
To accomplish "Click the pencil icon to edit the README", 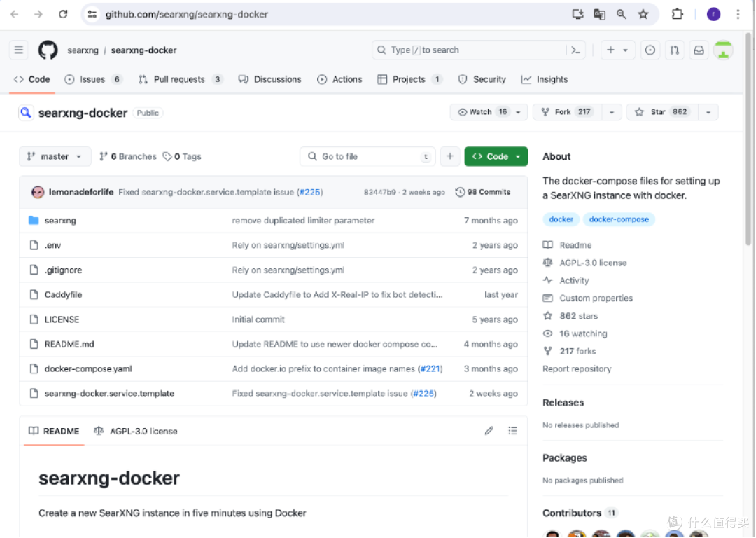I will click(x=489, y=430).
